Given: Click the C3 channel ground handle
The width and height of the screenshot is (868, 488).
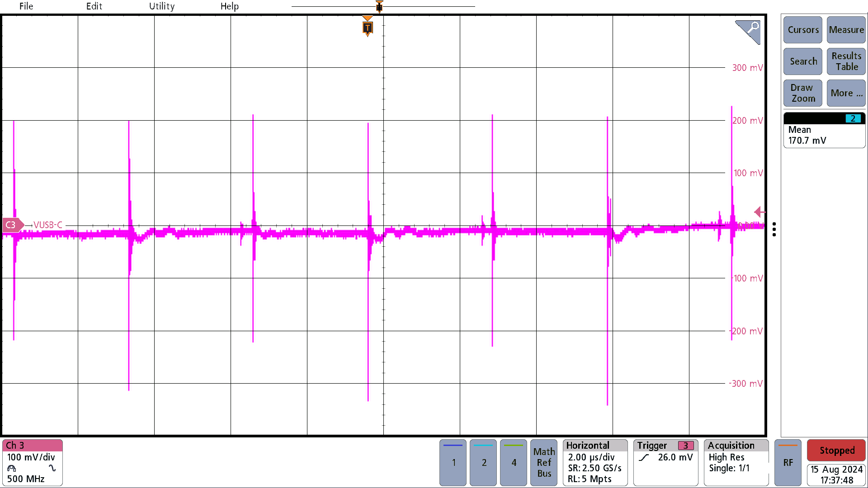Looking at the screenshot, I should click(x=13, y=225).
